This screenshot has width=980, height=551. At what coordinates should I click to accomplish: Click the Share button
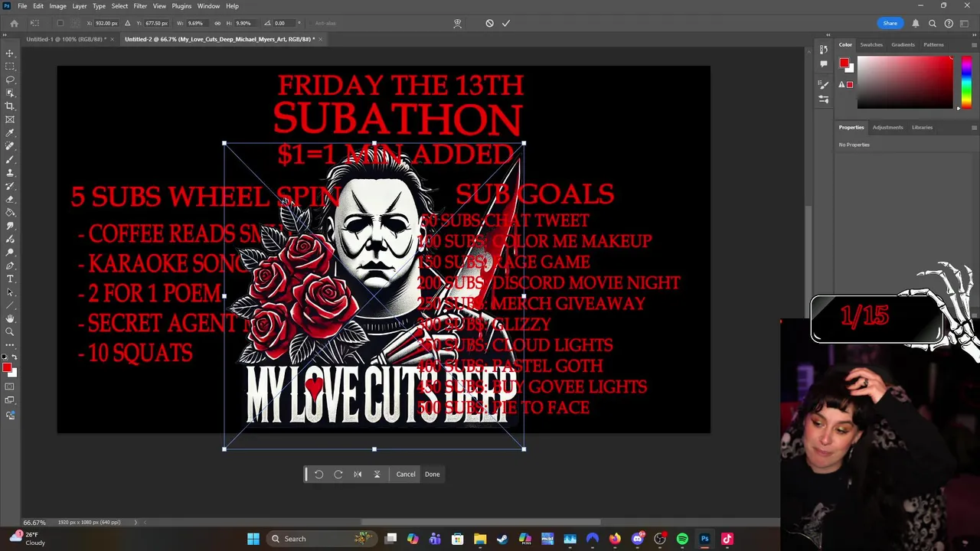(x=890, y=23)
